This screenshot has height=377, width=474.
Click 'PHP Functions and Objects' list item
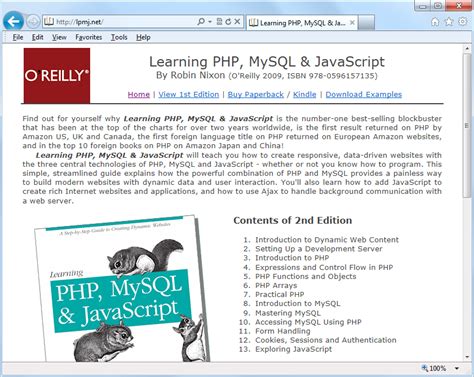(306, 276)
